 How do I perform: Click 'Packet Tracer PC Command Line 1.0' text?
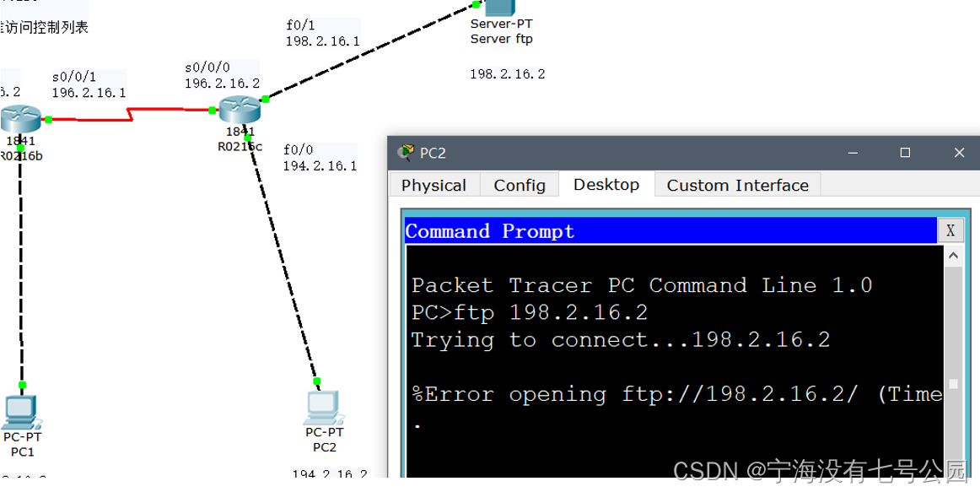[x=642, y=286]
